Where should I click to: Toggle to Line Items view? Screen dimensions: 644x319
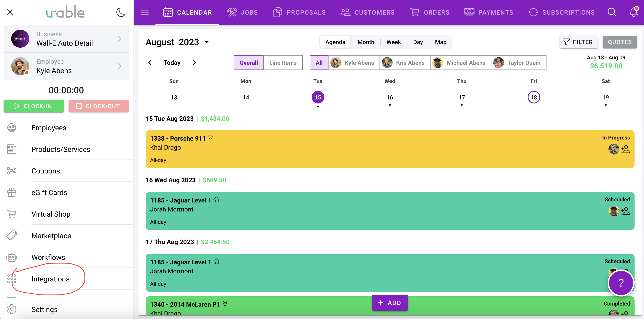coord(283,63)
